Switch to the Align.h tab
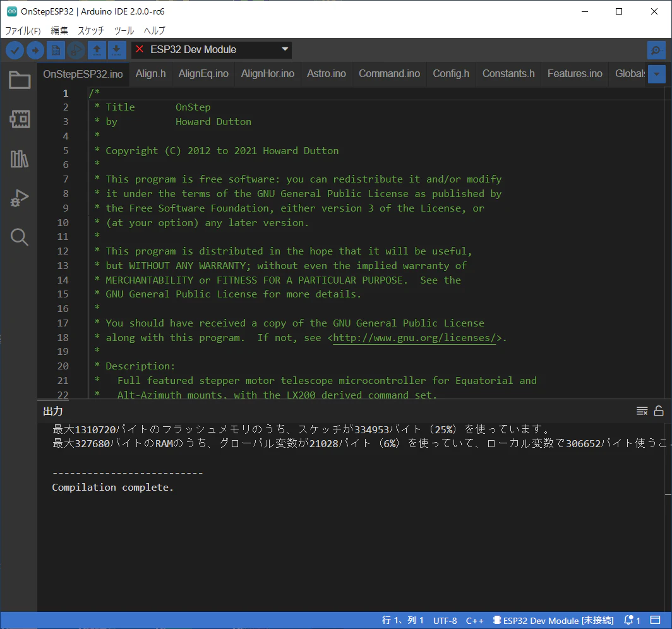672x629 pixels. tap(151, 74)
